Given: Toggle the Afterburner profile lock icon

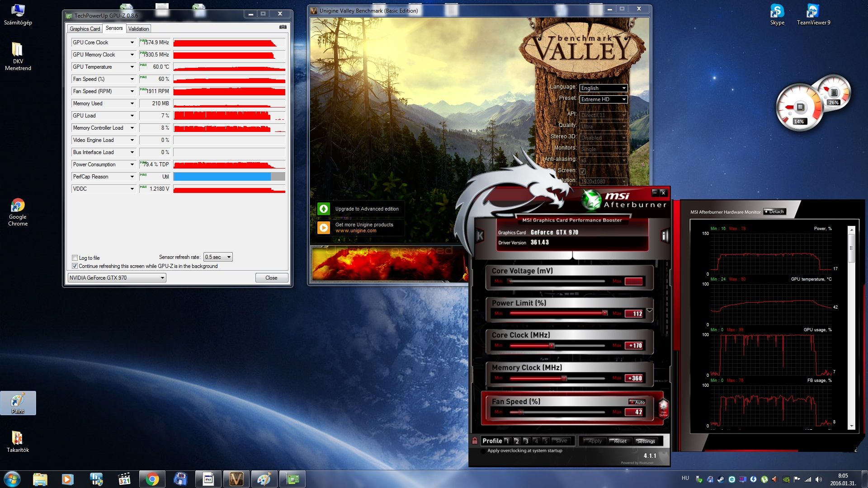Looking at the screenshot, I should (475, 441).
